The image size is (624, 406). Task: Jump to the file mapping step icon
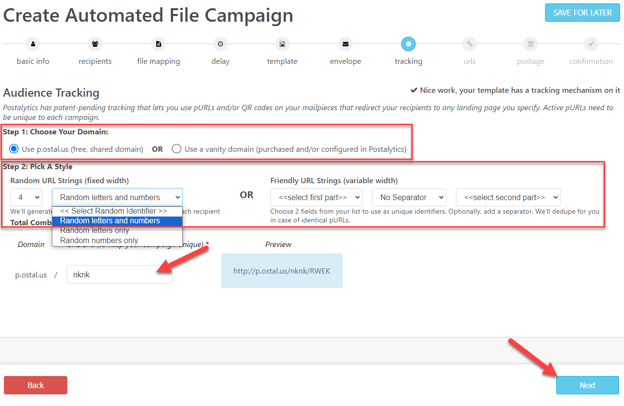(x=158, y=44)
